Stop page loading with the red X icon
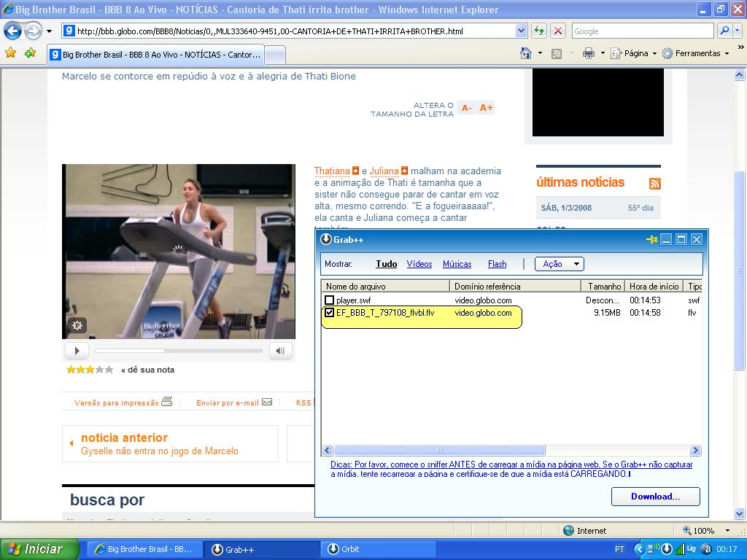 (558, 31)
